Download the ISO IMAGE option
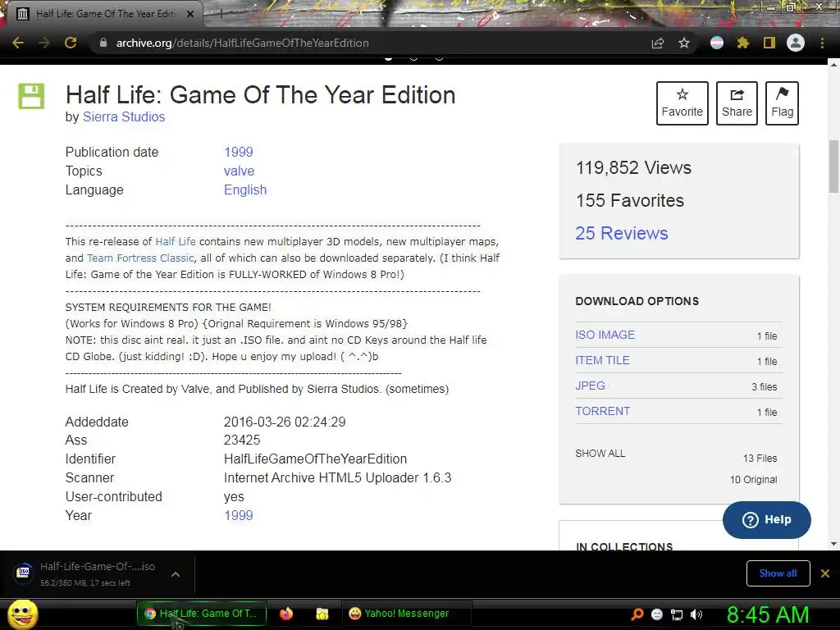 coord(605,335)
